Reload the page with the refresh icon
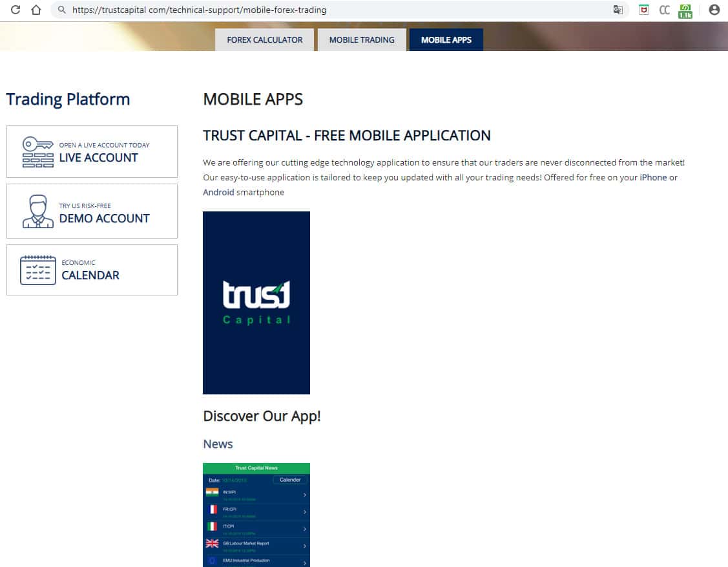The height and width of the screenshot is (567, 728). pyautogui.click(x=16, y=10)
